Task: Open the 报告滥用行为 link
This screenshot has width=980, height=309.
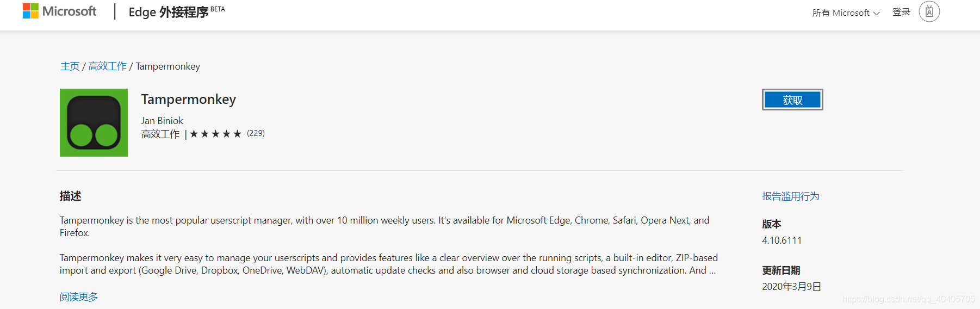Action: pos(791,196)
